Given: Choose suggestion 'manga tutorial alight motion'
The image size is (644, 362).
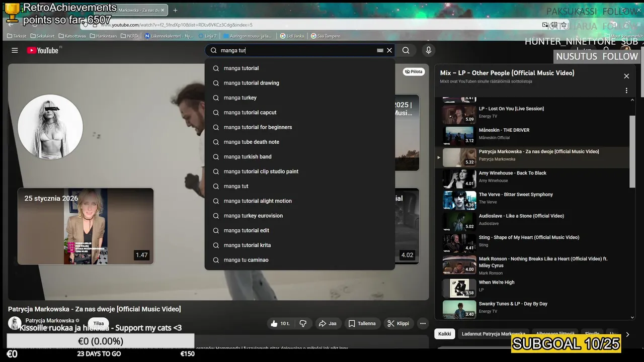Looking at the screenshot, I should point(299,201).
